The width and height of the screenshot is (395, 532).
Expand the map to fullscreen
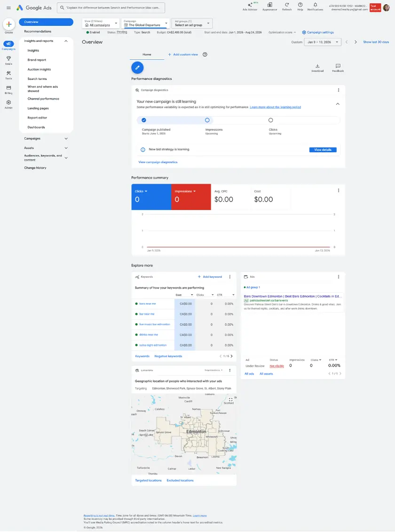click(x=230, y=399)
